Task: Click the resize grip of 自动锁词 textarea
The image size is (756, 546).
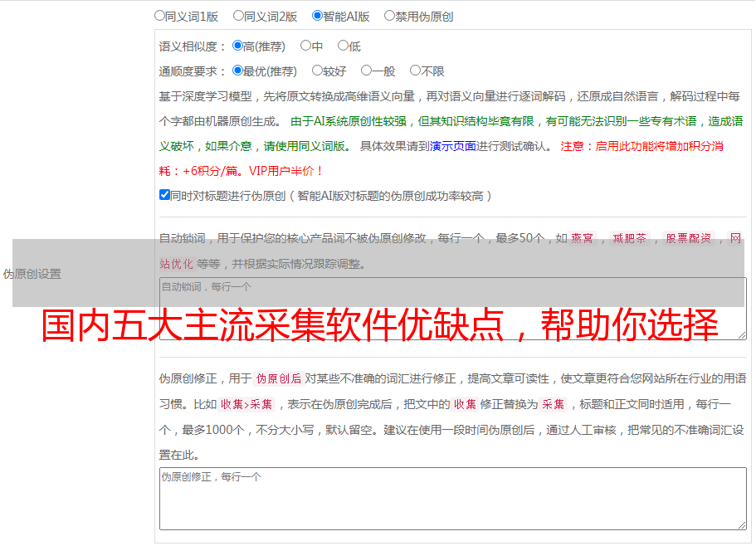Action: pyautogui.click(x=742, y=336)
